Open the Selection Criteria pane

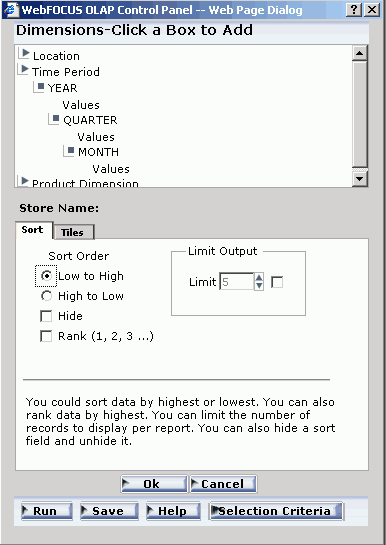[276, 511]
